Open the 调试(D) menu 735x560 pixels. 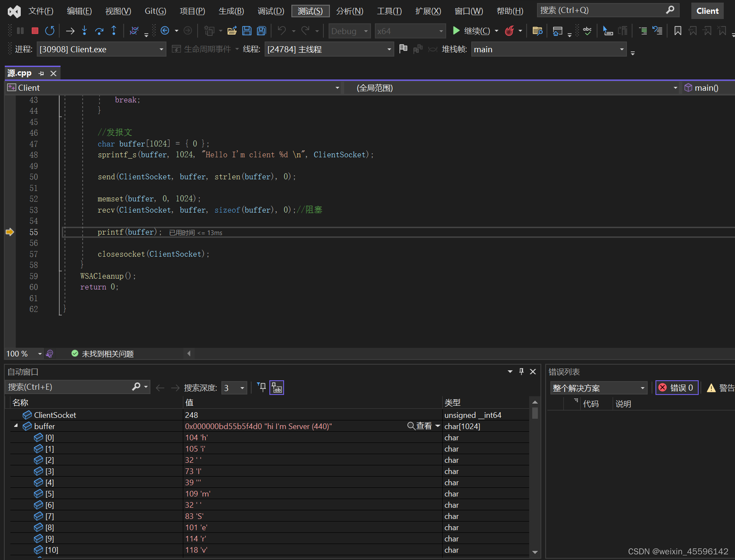click(x=271, y=11)
